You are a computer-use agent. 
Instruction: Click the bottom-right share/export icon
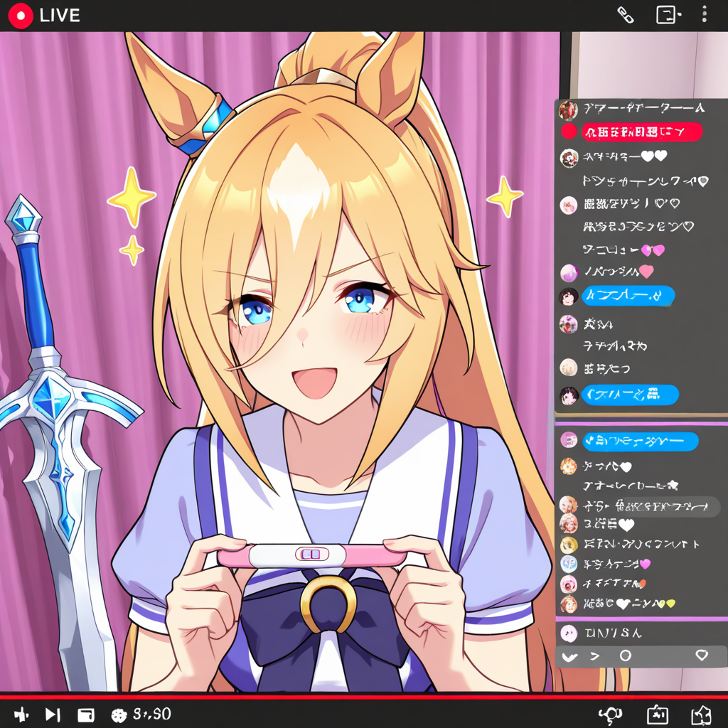tap(701, 714)
